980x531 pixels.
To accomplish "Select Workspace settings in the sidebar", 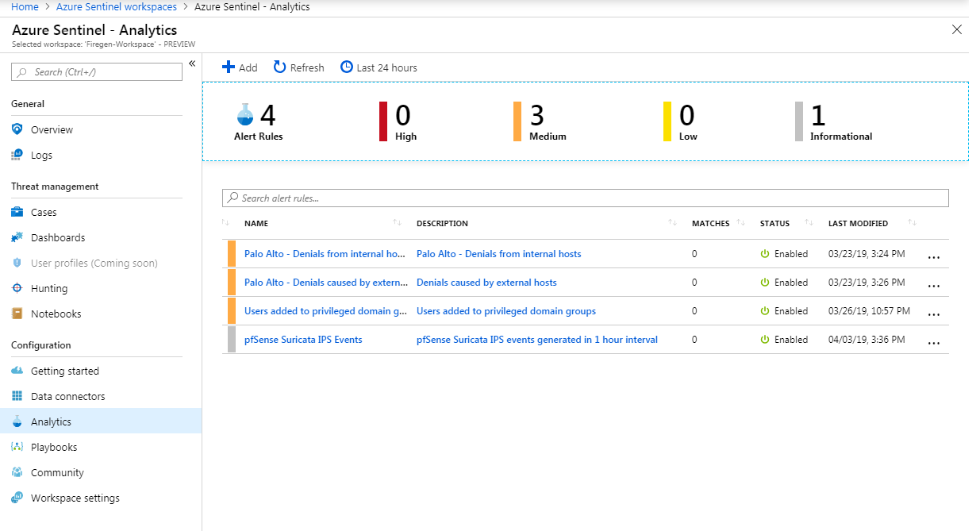I will coord(17,498).
